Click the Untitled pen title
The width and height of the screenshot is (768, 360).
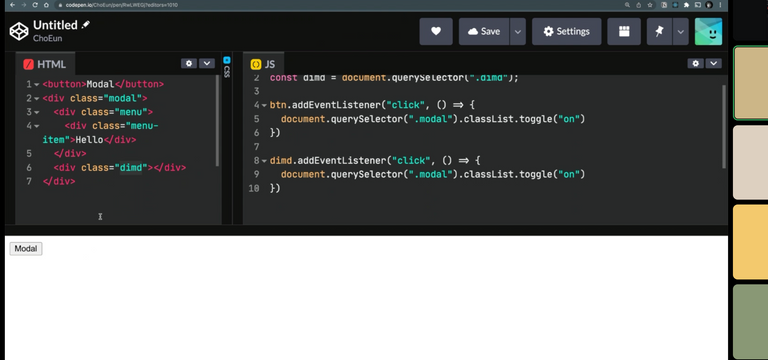click(55, 25)
